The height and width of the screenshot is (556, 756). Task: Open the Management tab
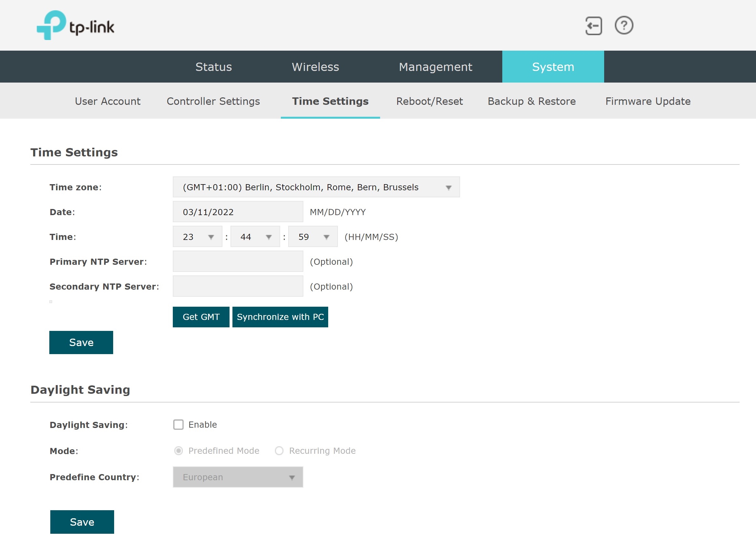click(x=435, y=67)
